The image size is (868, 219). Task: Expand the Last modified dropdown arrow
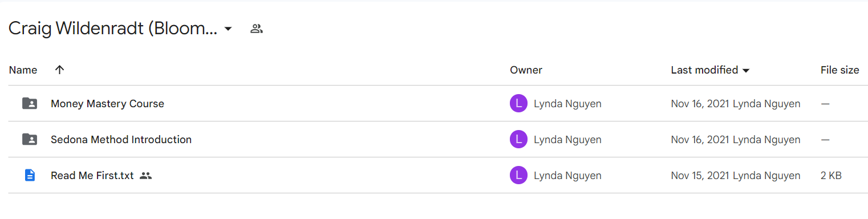(x=745, y=71)
